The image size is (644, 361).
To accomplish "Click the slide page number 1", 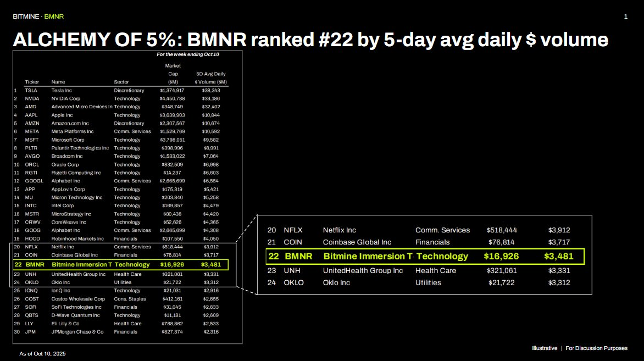I will click(626, 16).
